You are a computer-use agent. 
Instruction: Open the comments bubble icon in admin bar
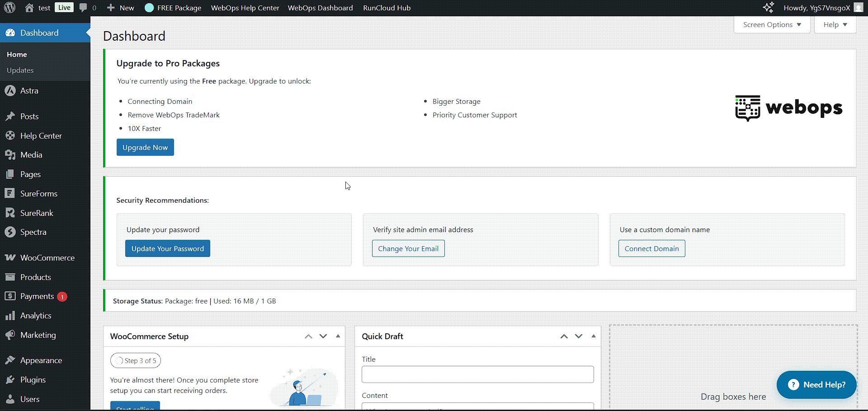[x=83, y=8]
